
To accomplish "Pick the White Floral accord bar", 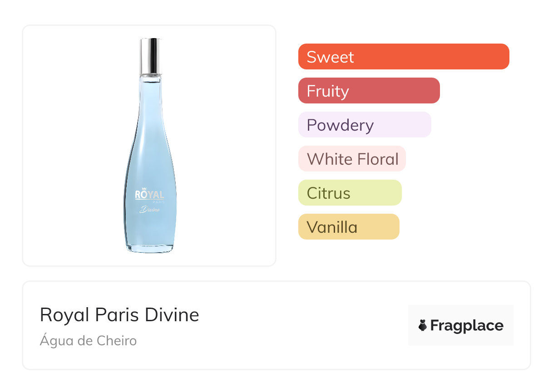I will 352,159.
